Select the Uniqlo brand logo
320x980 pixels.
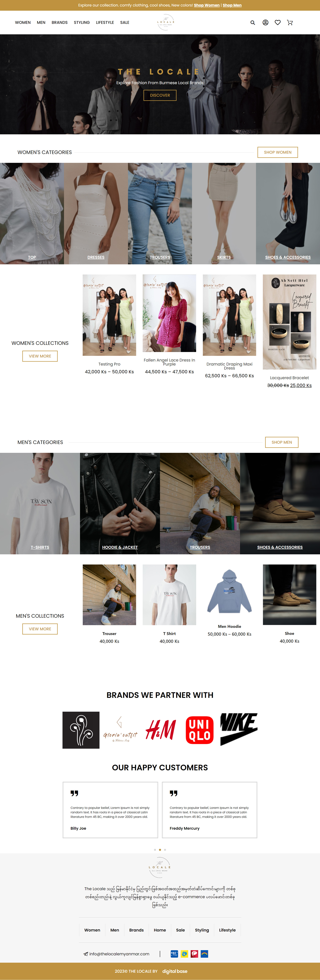199,730
